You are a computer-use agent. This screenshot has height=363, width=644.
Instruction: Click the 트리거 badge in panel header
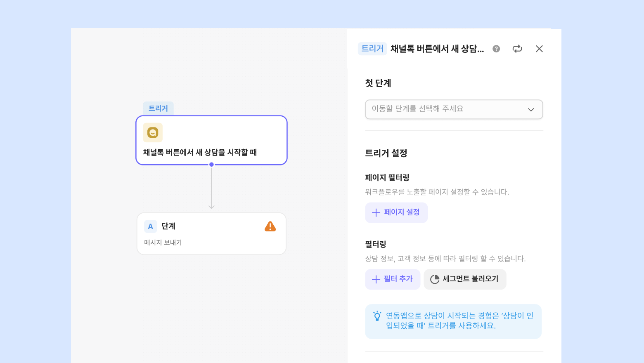(x=372, y=49)
